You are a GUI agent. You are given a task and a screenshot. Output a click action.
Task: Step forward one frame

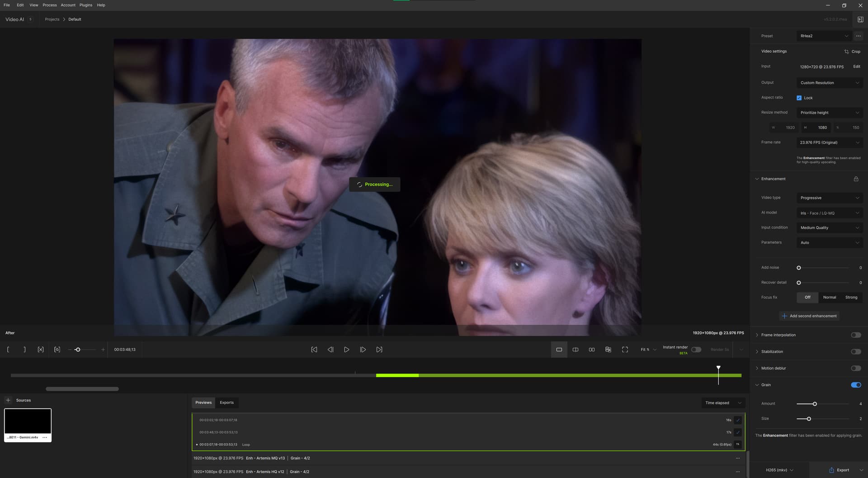point(363,350)
